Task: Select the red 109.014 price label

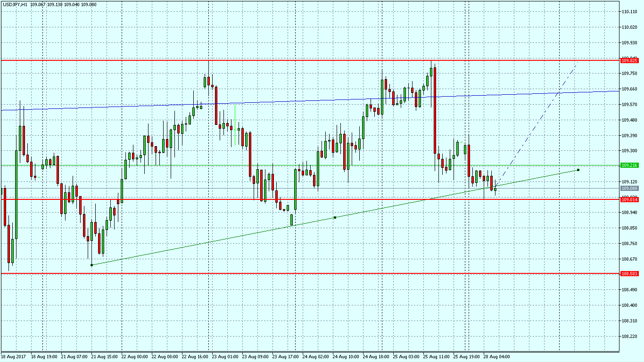Action: [x=629, y=199]
